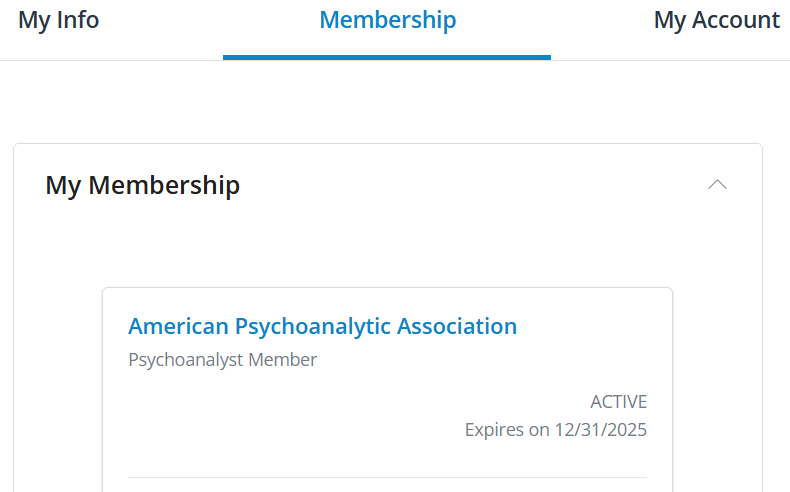Open the American Psychoanalytic Association link
Viewport: 790px width, 492px height.
click(322, 326)
